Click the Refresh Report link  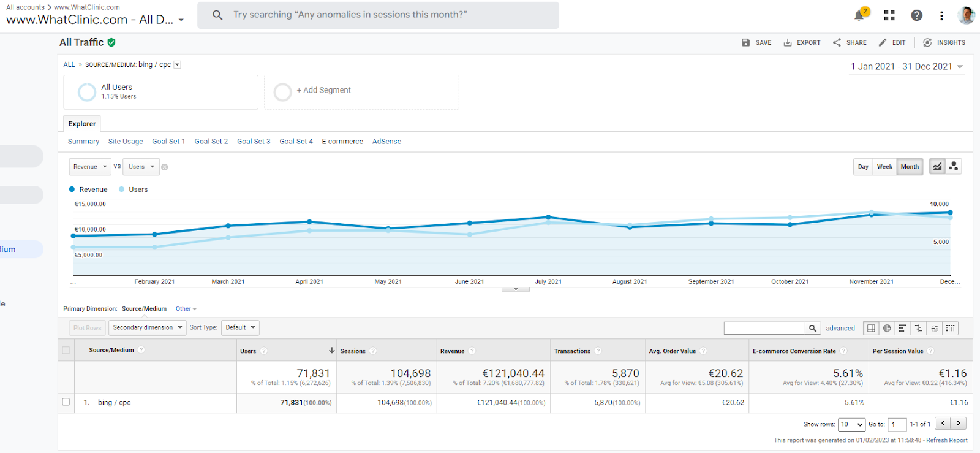pos(947,440)
